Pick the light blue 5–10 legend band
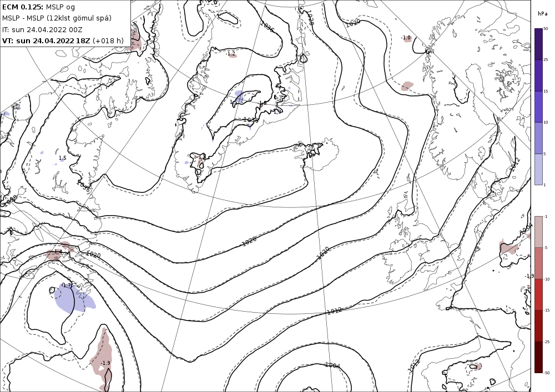Screen dimensions: 555x392 pos(538,138)
